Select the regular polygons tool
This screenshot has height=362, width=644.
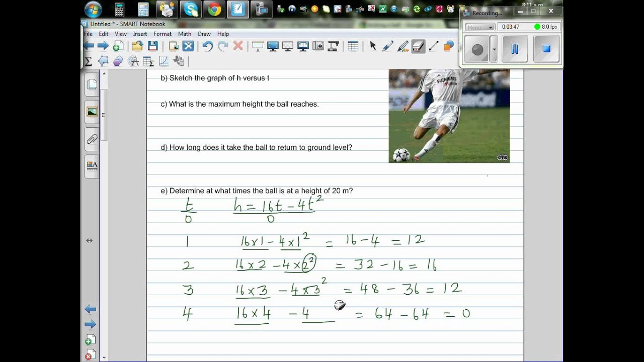pyautogui.click(x=118, y=61)
